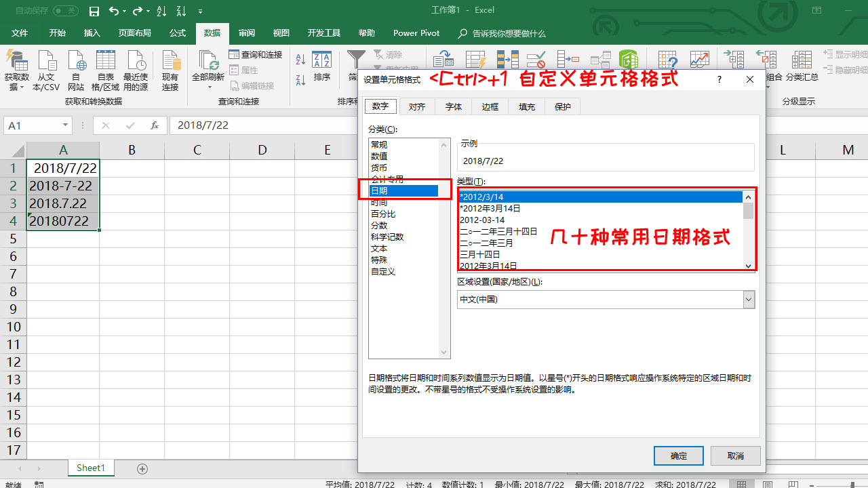The width and height of the screenshot is (868, 488).
Task: Switch to Protection (保护) tab in dialog
Action: click(x=563, y=106)
